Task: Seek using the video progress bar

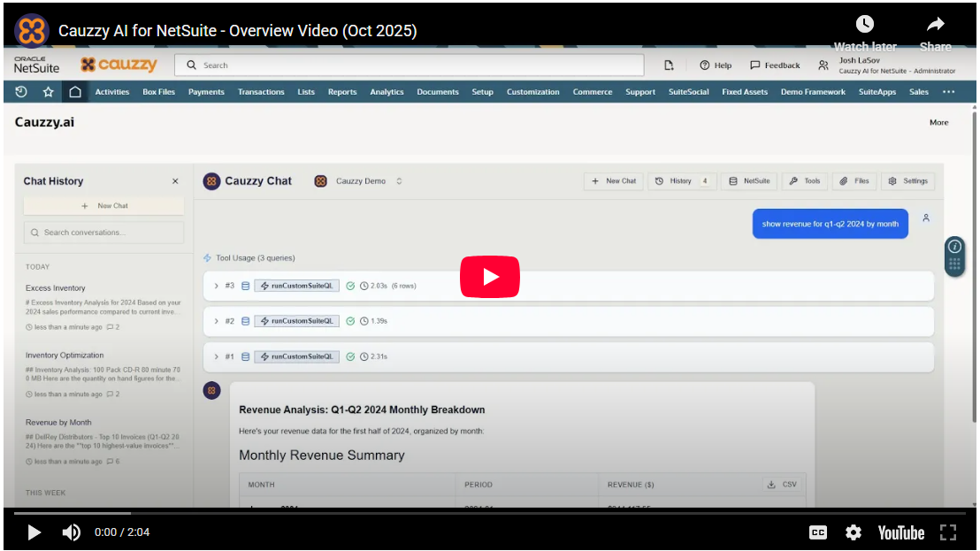Action: pos(489,512)
